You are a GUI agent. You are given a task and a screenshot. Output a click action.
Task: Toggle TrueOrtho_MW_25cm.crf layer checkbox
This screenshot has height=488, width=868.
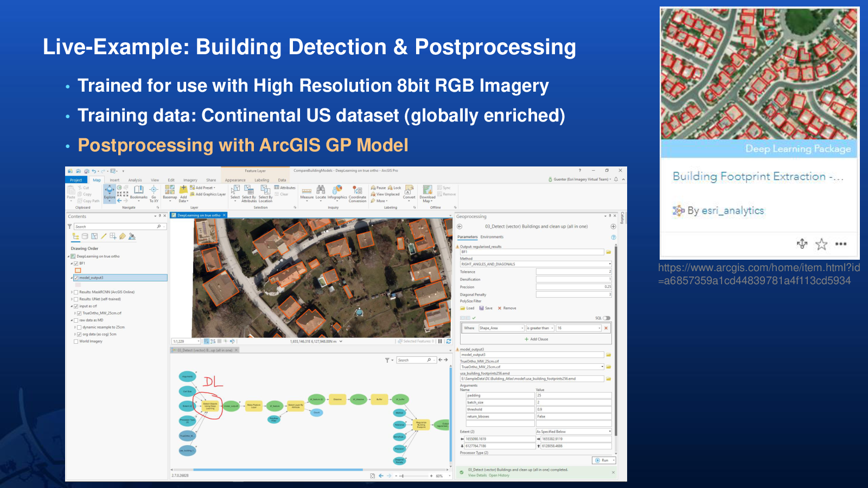[79, 313]
